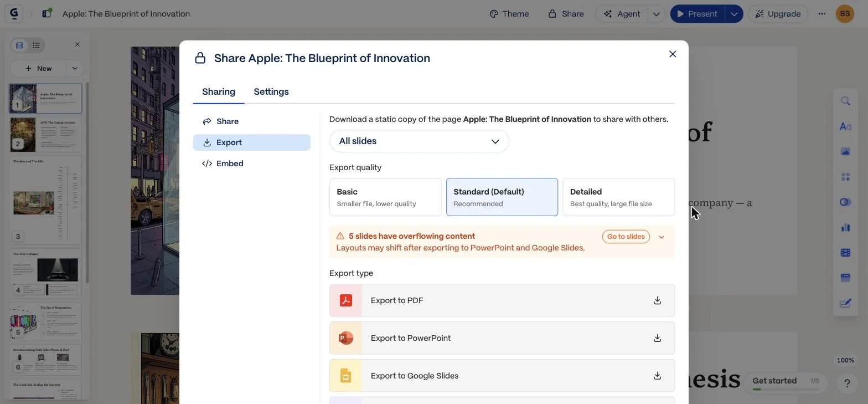Choose Detailed export quality
Image resolution: width=868 pixels, height=404 pixels.
[x=618, y=197]
